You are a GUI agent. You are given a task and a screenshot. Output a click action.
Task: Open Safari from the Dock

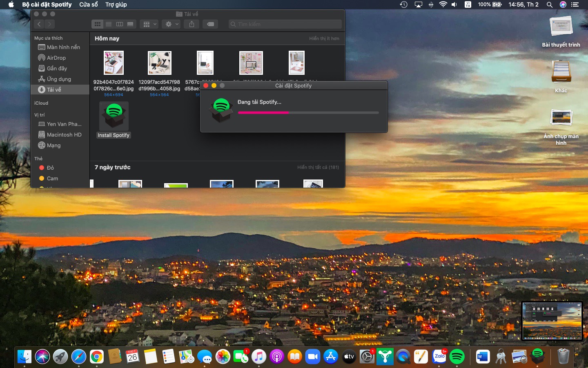(79, 357)
